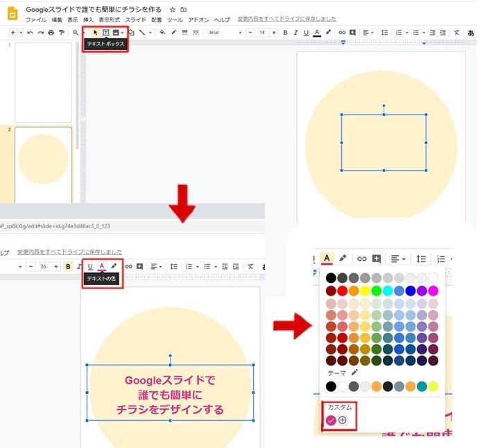
Task: Click increase indent icon in the size-14 toolbar
Action: (x=443, y=33)
